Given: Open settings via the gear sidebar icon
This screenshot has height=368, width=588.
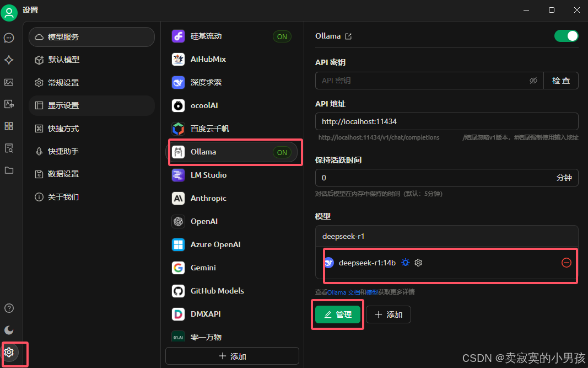Looking at the screenshot, I should pos(9,352).
